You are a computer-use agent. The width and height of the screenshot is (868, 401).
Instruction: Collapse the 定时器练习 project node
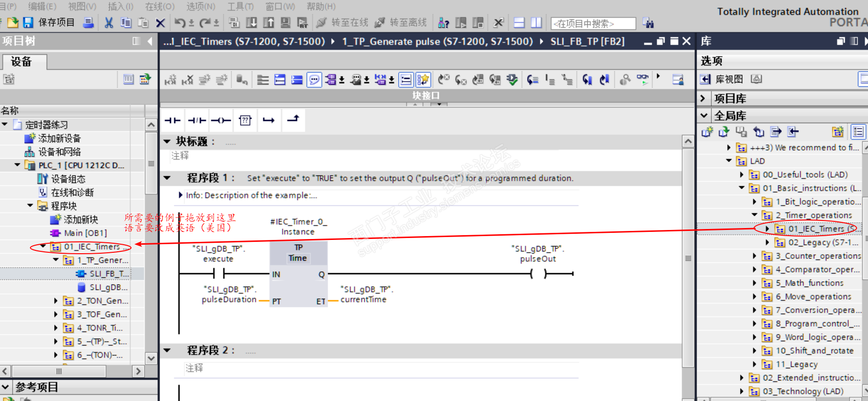click(x=5, y=124)
